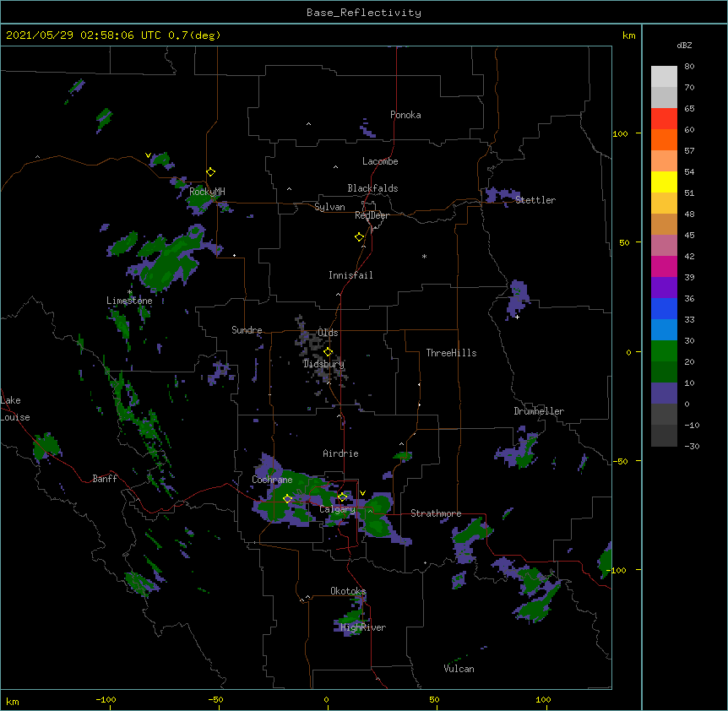
Task: Click the Airdrie city label
Action: click(340, 453)
